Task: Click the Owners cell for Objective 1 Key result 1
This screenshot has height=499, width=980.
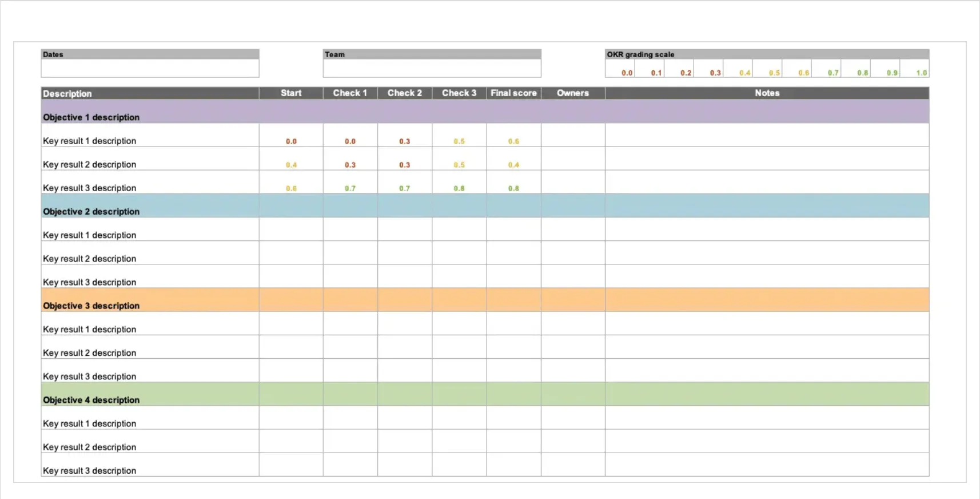Action: coord(573,135)
